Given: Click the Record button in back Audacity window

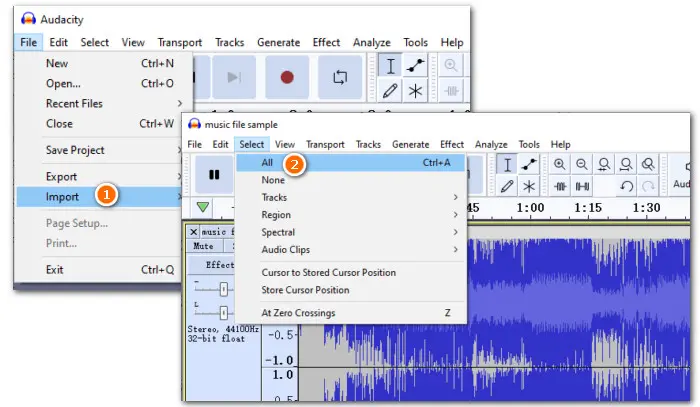Looking at the screenshot, I should tap(287, 77).
